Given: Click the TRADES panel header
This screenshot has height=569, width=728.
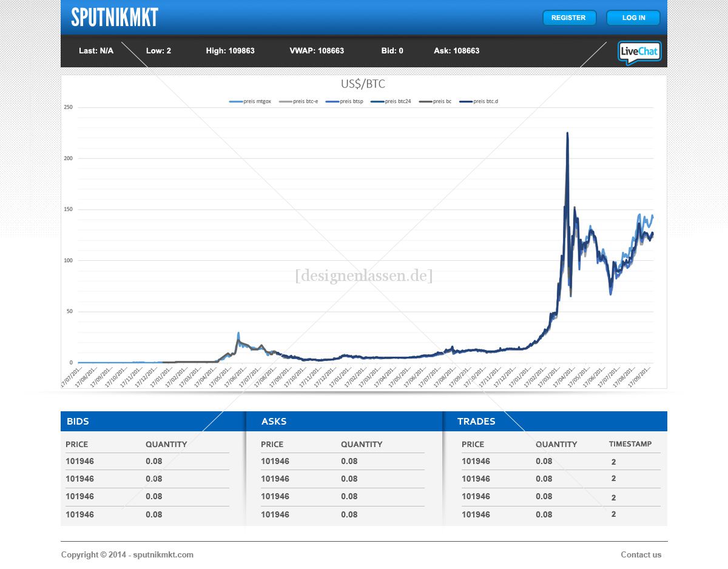Looking at the screenshot, I should point(556,421).
